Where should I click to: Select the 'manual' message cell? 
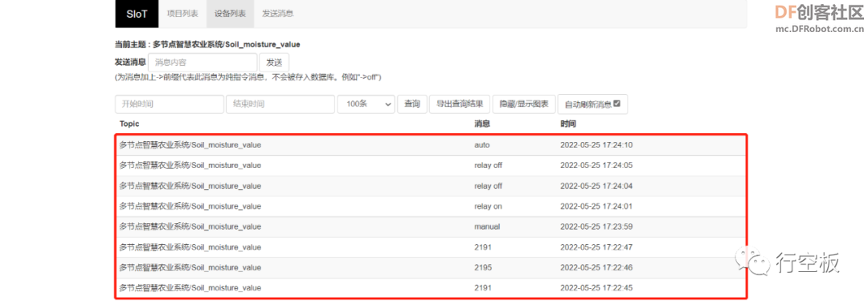[x=487, y=226]
